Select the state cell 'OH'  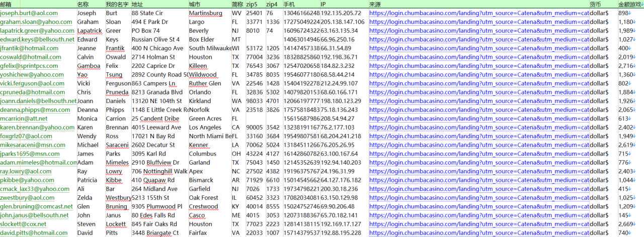click(236, 154)
